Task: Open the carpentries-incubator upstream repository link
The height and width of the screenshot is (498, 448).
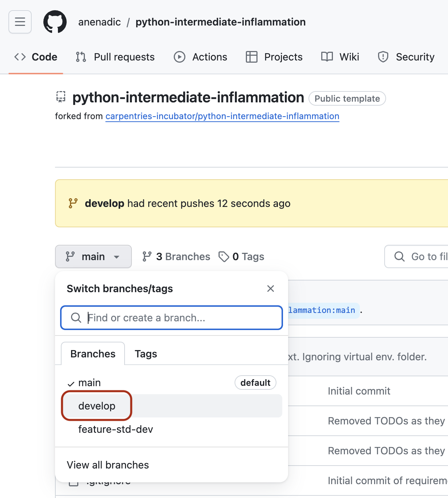Action: pyautogui.click(x=222, y=116)
